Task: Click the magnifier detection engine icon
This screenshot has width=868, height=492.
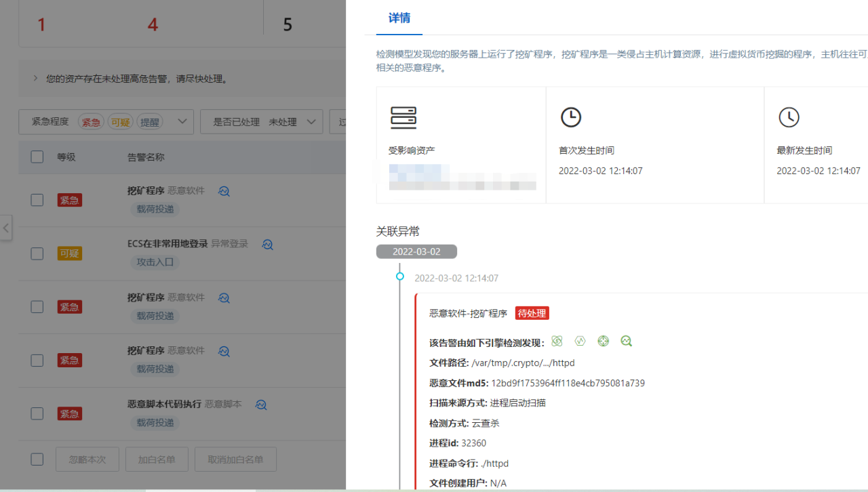Action: coord(626,341)
